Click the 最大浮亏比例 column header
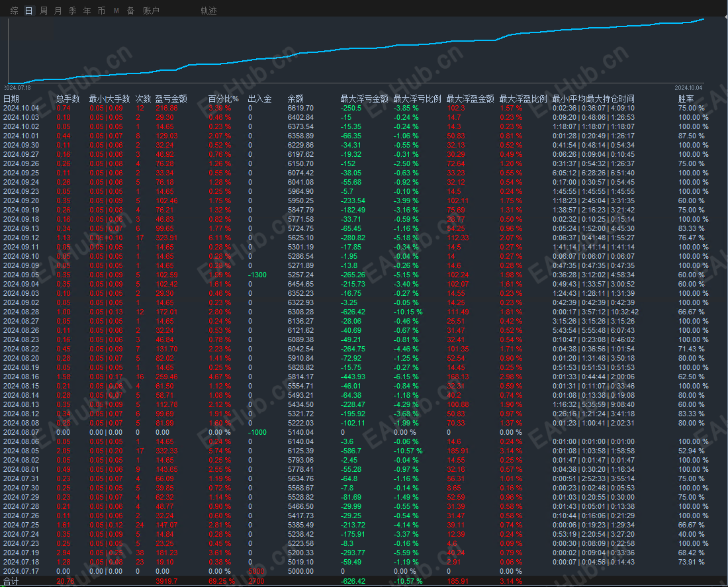 [418, 99]
